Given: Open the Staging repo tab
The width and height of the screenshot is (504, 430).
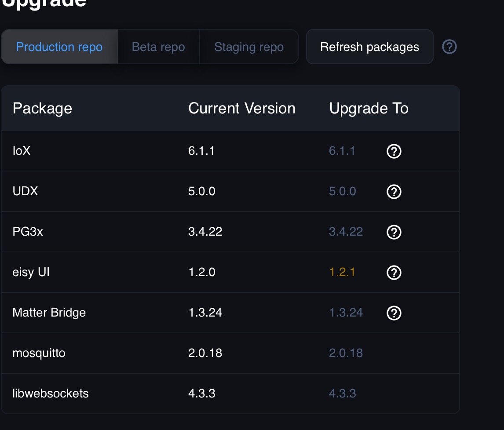Looking at the screenshot, I should [249, 47].
